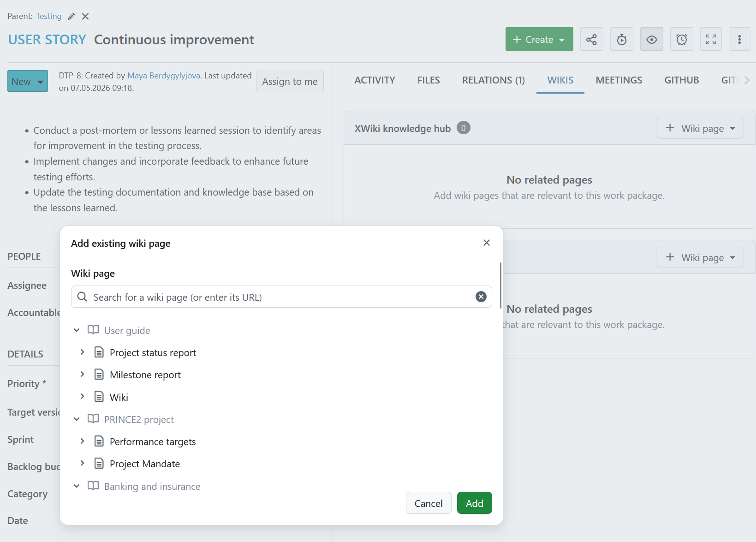Image resolution: width=756 pixels, height=542 pixels.
Task: Start the time tracking stopwatch icon
Action: [622, 39]
